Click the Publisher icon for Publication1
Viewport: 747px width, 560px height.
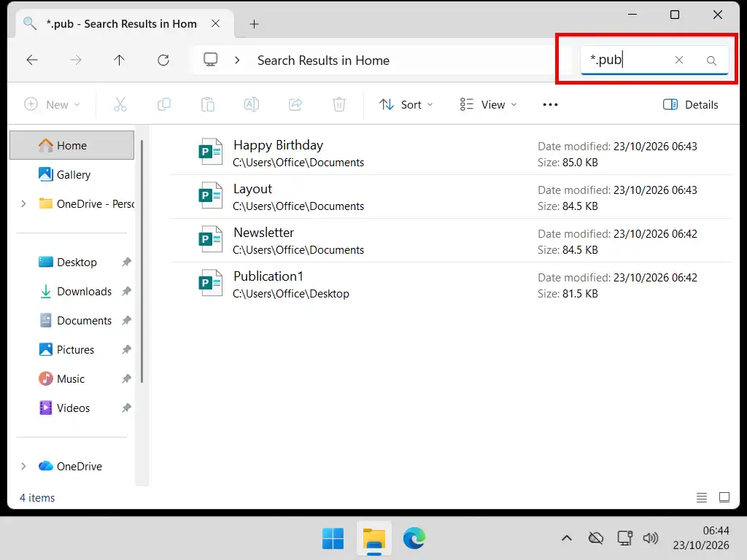point(211,283)
